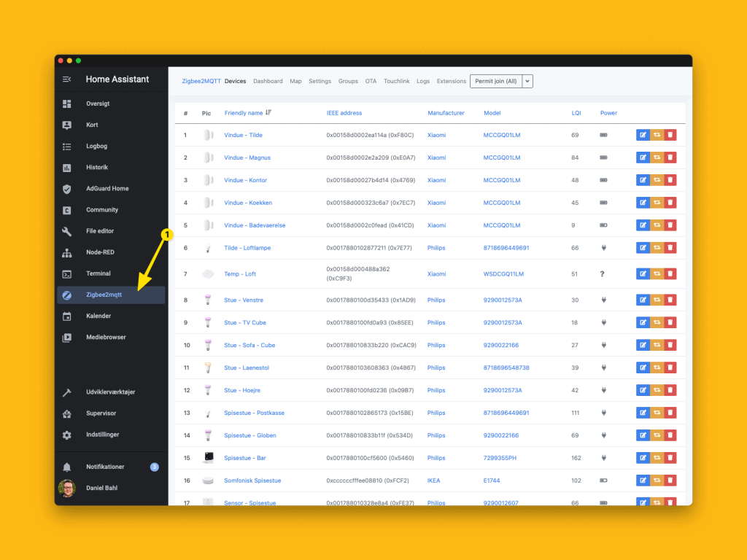Open Supervisor in sidebar
Viewport: 747px width, 560px height.
(111, 413)
